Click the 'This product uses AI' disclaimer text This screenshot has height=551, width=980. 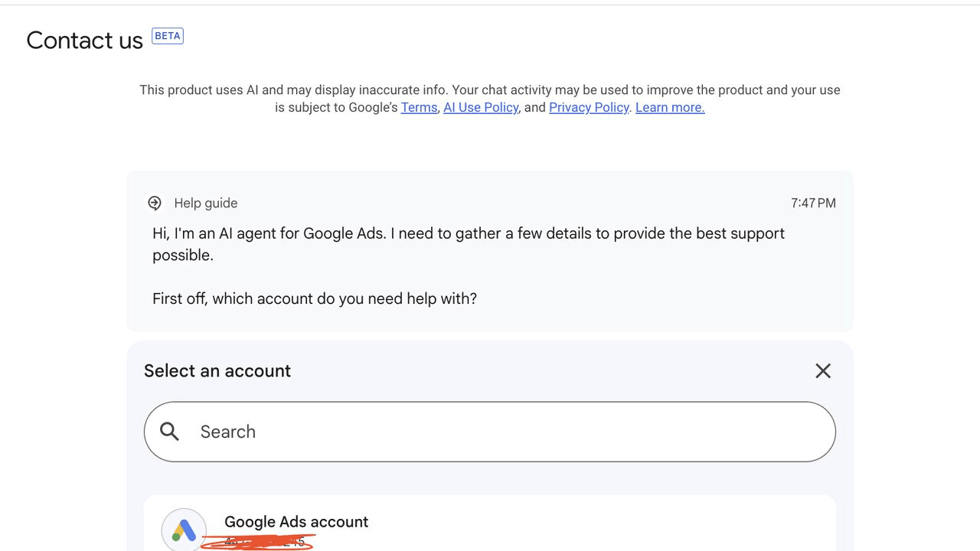(x=490, y=99)
